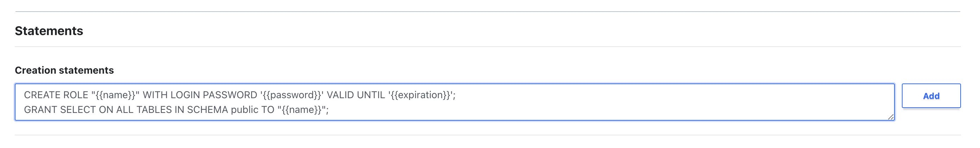This screenshot has width=980, height=148.
Task: Click the WITH LOGIN keywords
Action: coord(171,95)
